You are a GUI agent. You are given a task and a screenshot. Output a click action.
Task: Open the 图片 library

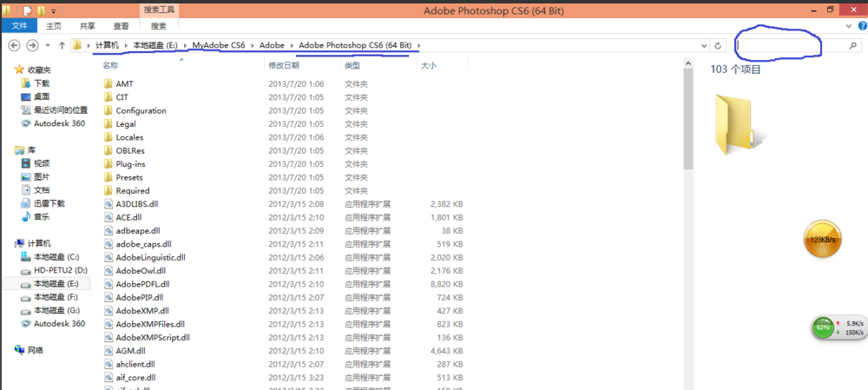tap(36, 176)
